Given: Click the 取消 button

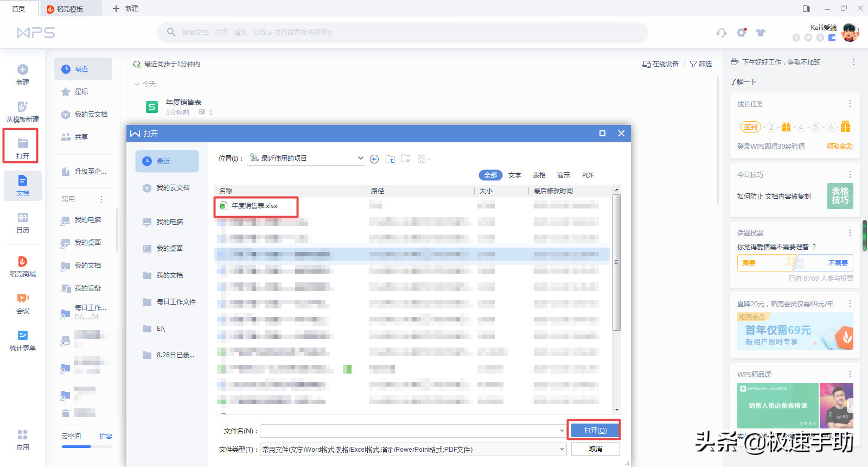Looking at the screenshot, I should pos(596,449).
